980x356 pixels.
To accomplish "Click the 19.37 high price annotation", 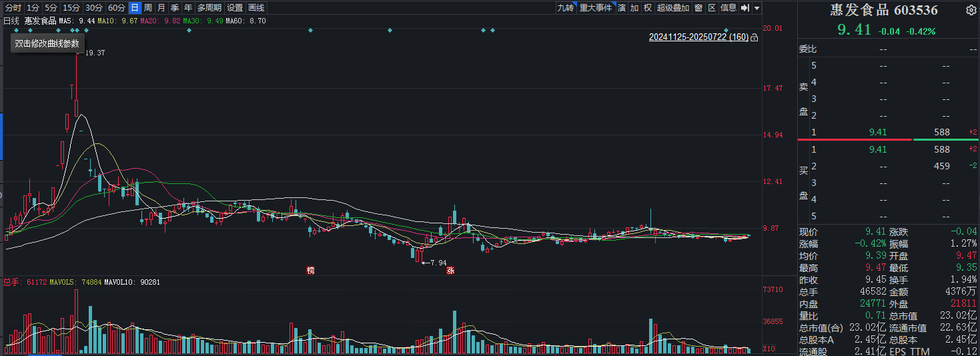I will pyautogui.click(x=95, y=53).
